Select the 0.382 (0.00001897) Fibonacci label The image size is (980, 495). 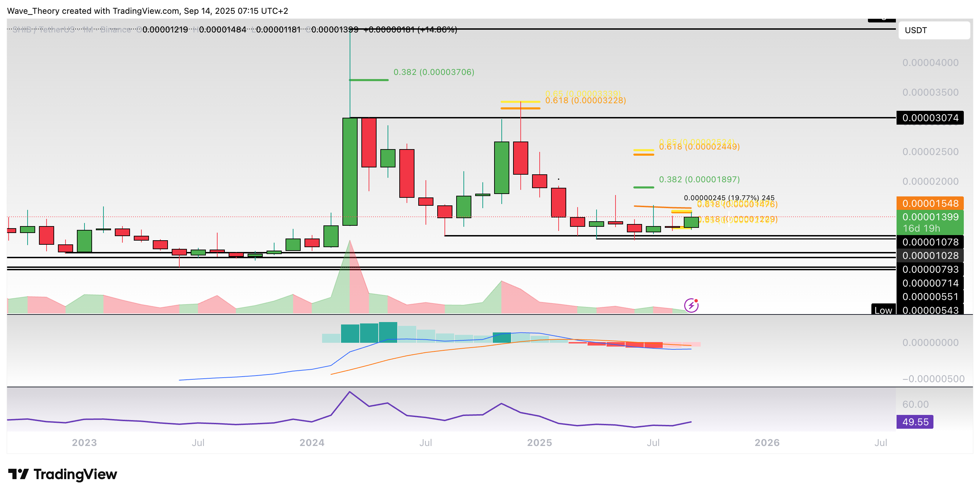click(x=699, y=179)
